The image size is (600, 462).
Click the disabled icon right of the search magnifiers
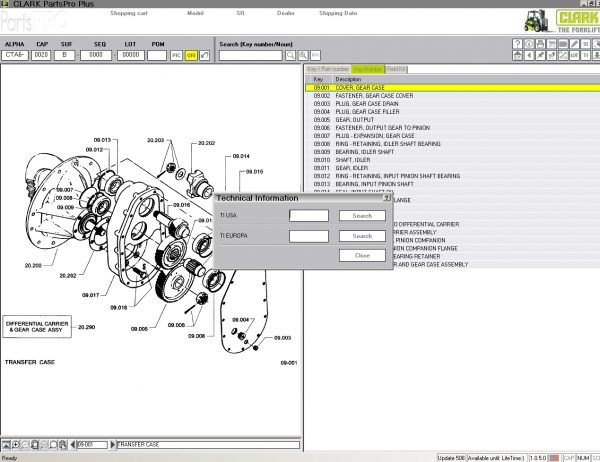pyautogui.click(x=315, y=56)
